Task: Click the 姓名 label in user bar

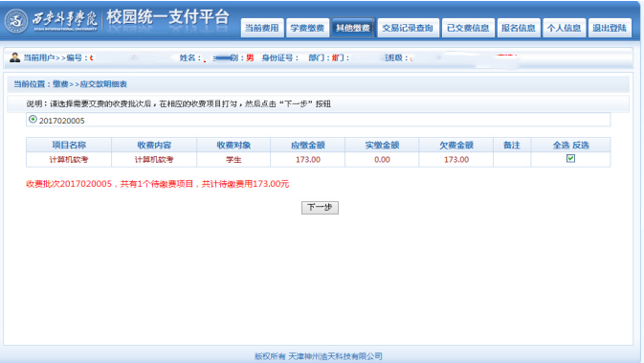Action: [x=189, y=58]
